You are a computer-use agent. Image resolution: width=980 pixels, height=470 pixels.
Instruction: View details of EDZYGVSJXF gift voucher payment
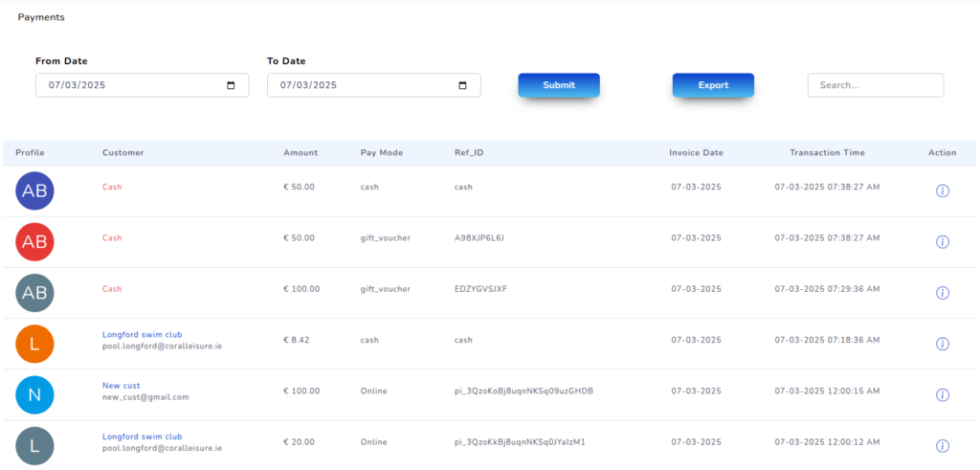tap(942, 293)
